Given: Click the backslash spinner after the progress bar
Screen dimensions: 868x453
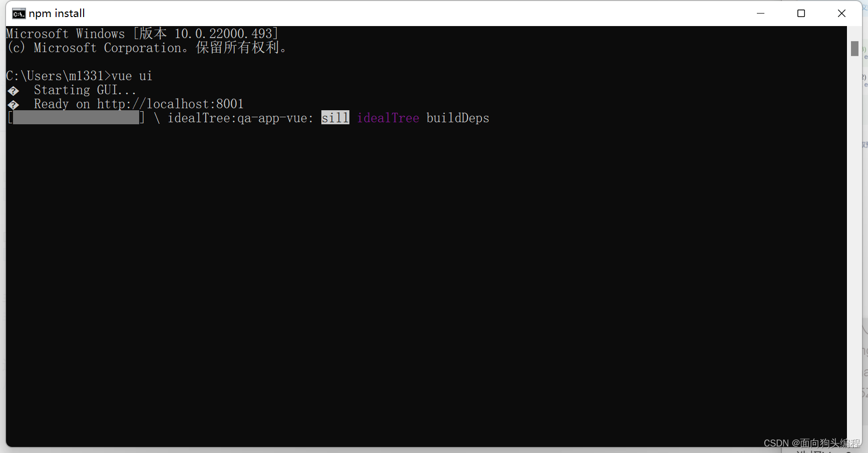Looking at the screenshot, I should coord(157,118).
